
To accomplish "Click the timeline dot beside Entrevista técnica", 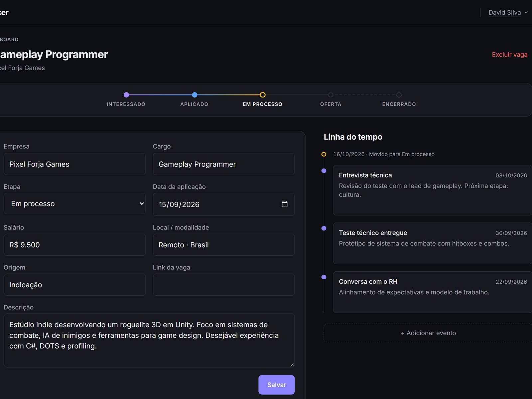I will click(324, 171).
